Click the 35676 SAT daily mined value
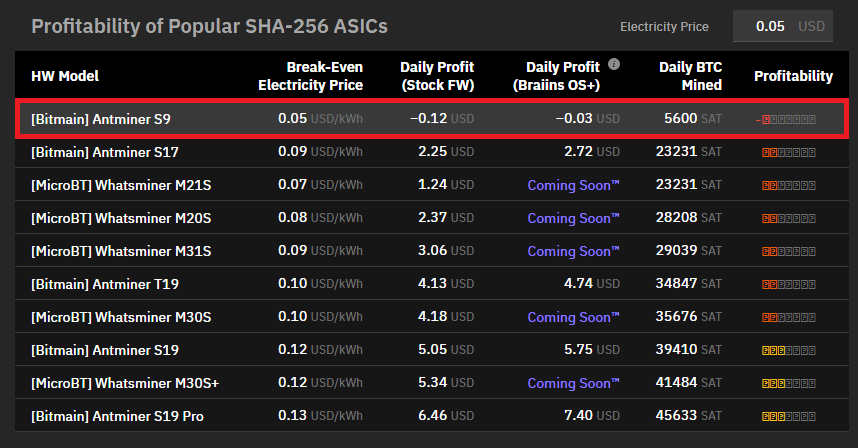 (x=689, y=317)
